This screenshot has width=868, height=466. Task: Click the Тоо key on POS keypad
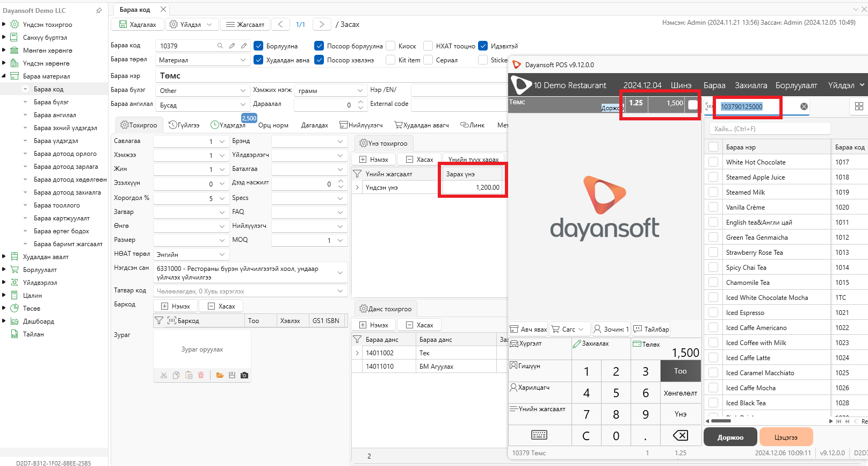click(x=680, y=371)
